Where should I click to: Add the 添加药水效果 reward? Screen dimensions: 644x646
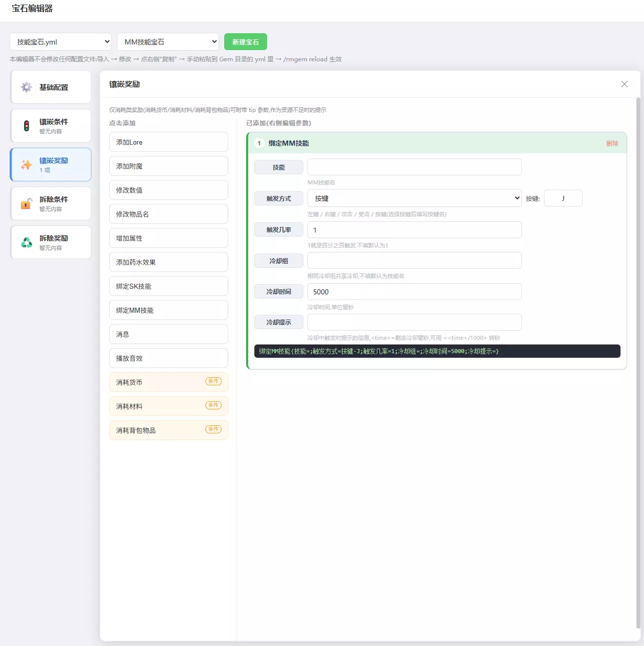169,262
